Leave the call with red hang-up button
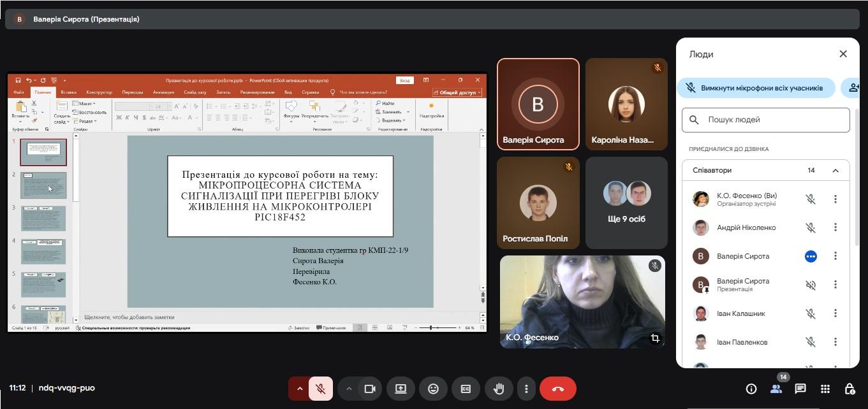 click(x=558, y=389)
